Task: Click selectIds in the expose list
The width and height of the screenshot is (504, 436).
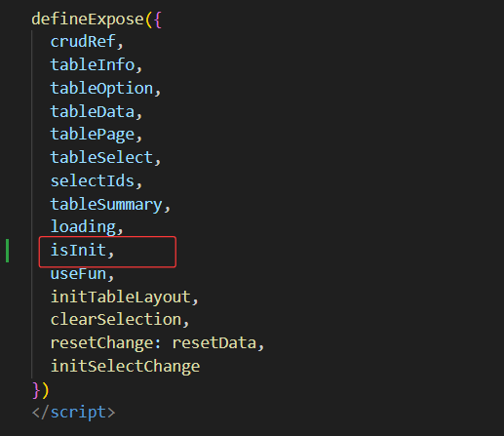Action: tap(93, 180)
